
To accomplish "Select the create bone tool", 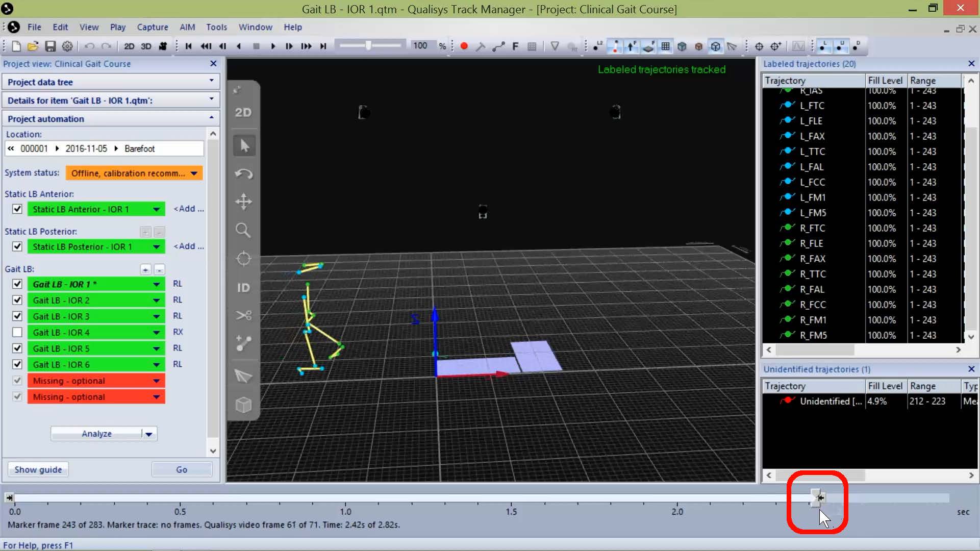I will (243, 343).
